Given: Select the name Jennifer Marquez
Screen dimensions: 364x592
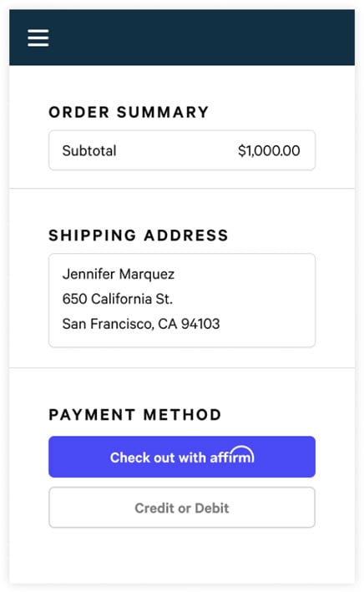Looking at the screenshot, I should [x=119, y=274].
